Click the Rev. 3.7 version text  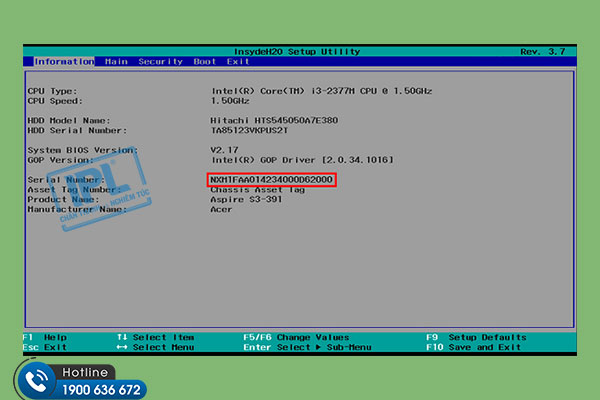[x=543, y=52]
